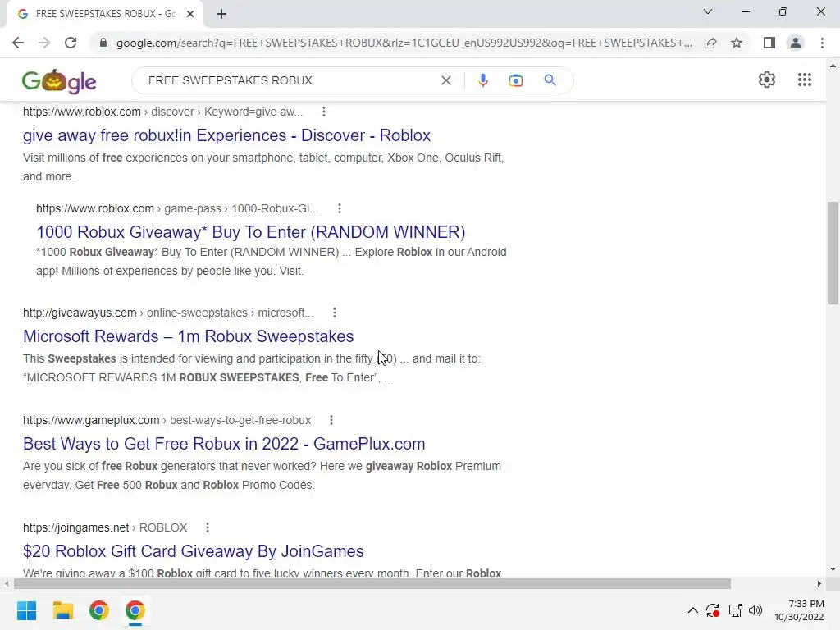Close the FREE SWEEPSTAKES ROBUX tab

point(190,14)
